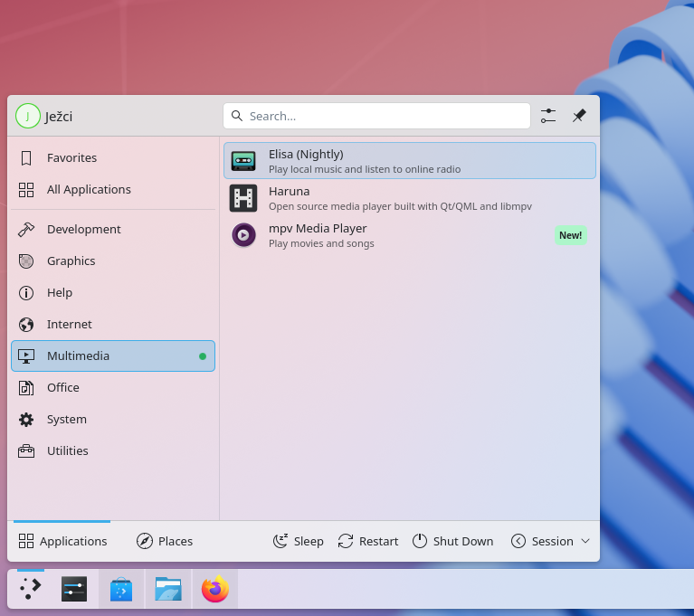Open the Elisa (Nightly) music player
Viewport: 694px width, 616px height.
tap(409, 161)
